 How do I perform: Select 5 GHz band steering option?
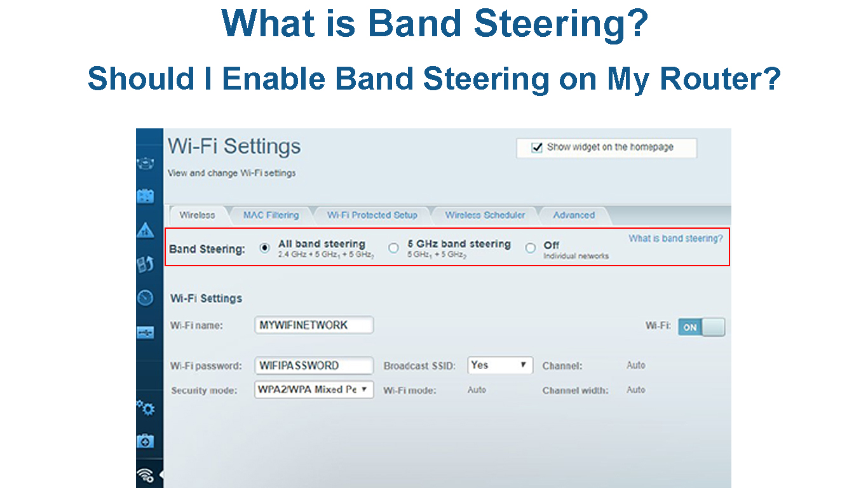tap(394, 248)
